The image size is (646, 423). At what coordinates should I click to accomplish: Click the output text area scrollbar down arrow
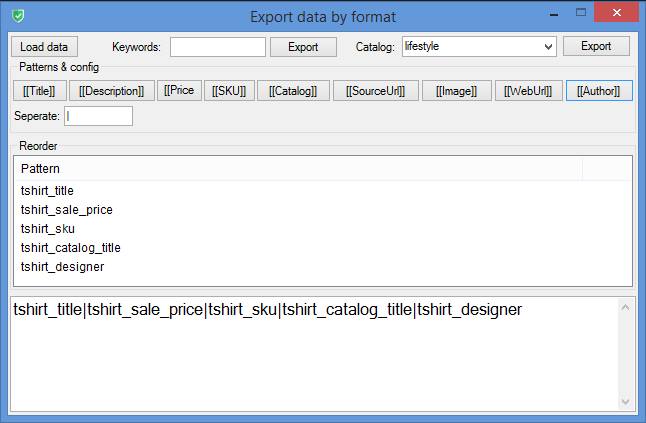627,402
